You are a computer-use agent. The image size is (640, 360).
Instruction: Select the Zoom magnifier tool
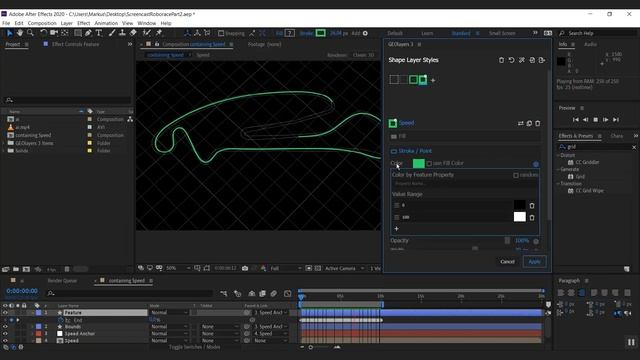(x=30, y=33)
